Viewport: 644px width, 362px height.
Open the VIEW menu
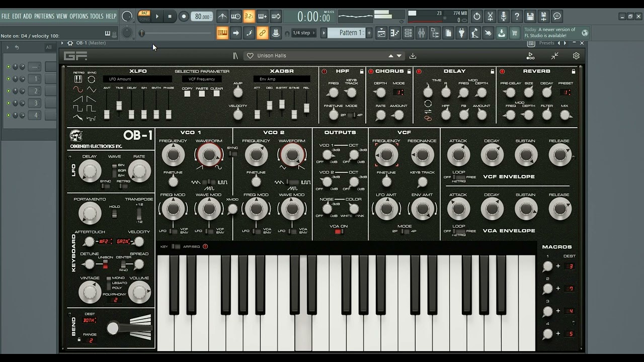coord(62,16)
